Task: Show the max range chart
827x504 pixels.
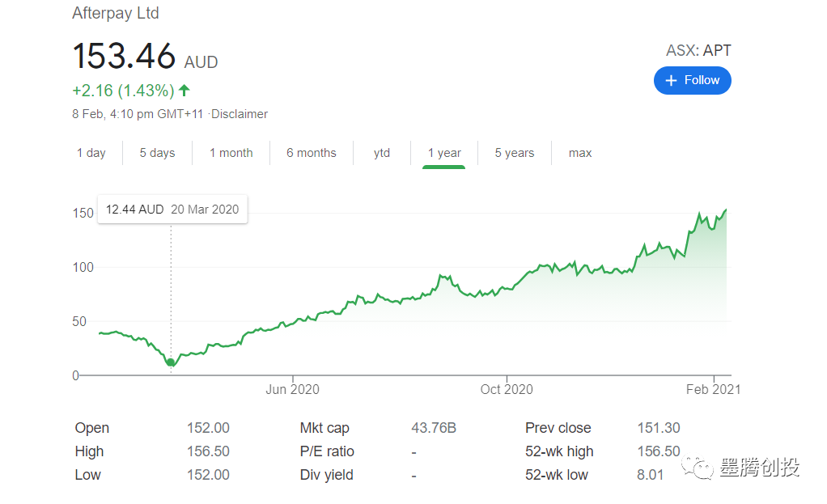Action: (x=580, y=153)
